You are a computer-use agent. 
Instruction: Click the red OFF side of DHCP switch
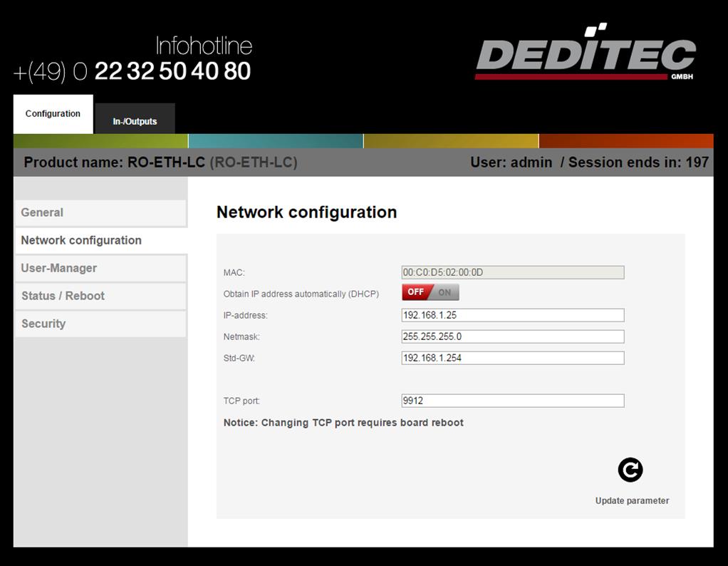(416, 292)
